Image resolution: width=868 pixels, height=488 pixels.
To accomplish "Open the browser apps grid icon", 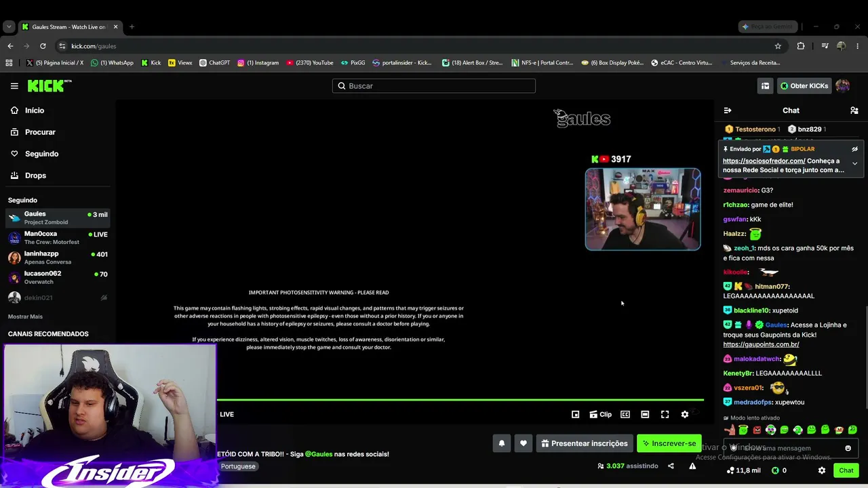I will pos(9,63).
